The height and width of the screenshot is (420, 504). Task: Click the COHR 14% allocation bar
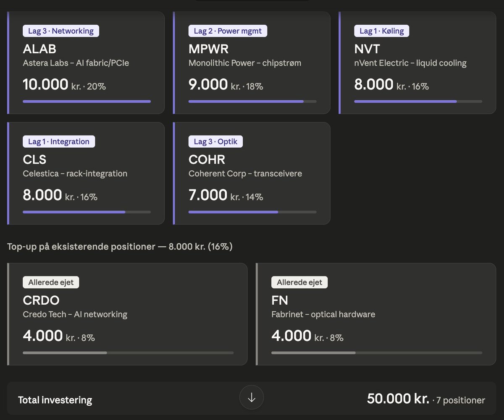[252, 212]
